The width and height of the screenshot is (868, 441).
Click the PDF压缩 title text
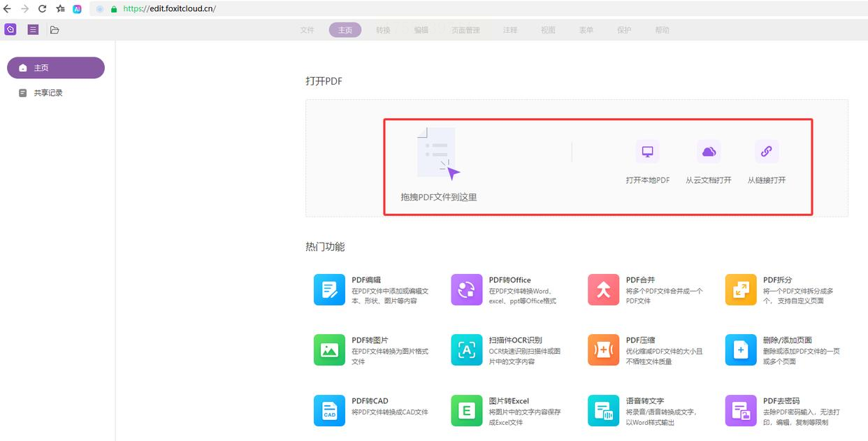coord(640,340)
